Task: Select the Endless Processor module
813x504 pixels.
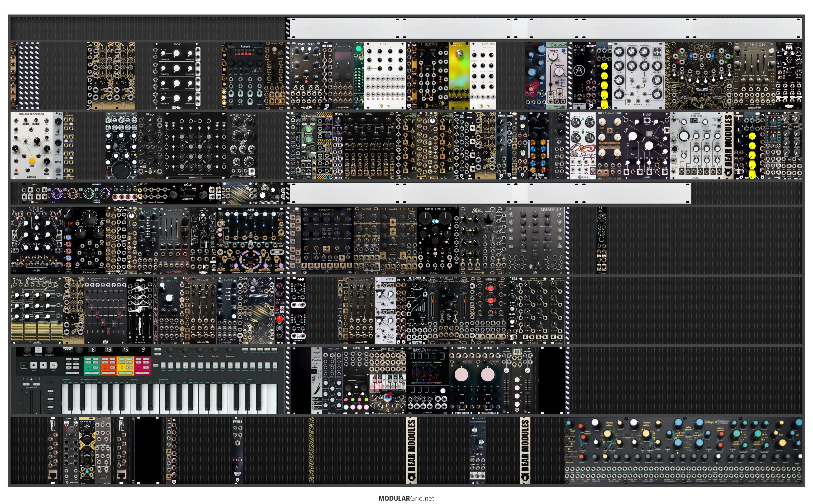Action: [32, 146]
